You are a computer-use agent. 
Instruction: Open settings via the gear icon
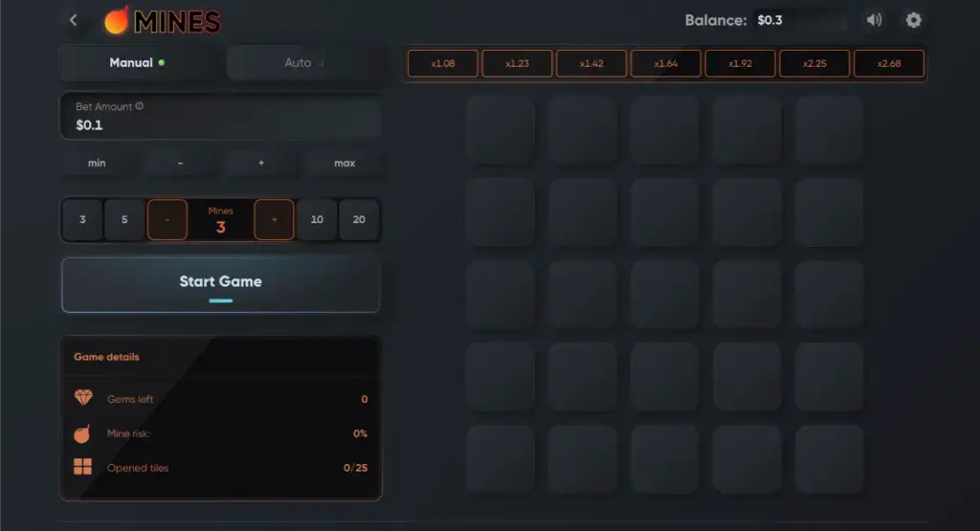click(x=913, y=20)
